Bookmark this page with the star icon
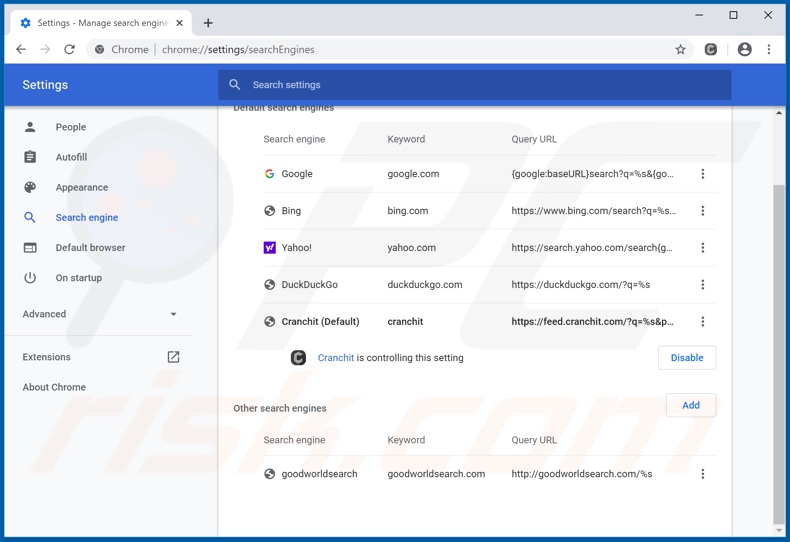The height and width of the screenshot is (542, 790). (680, 49)
